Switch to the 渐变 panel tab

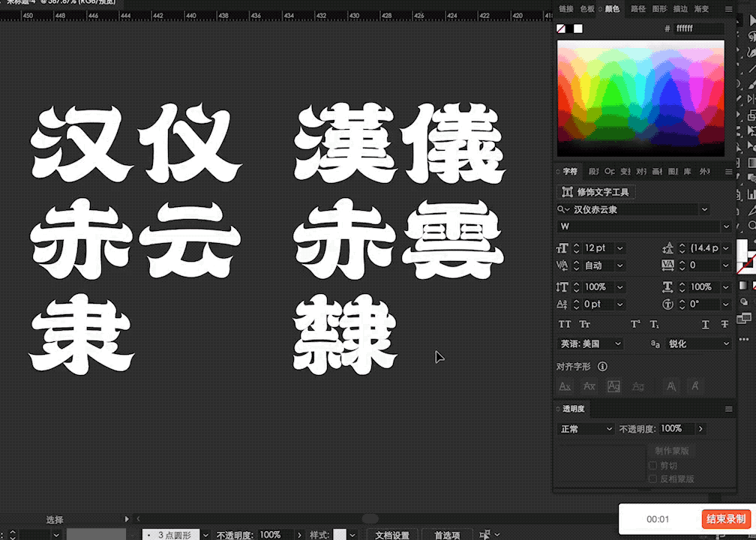701,9
